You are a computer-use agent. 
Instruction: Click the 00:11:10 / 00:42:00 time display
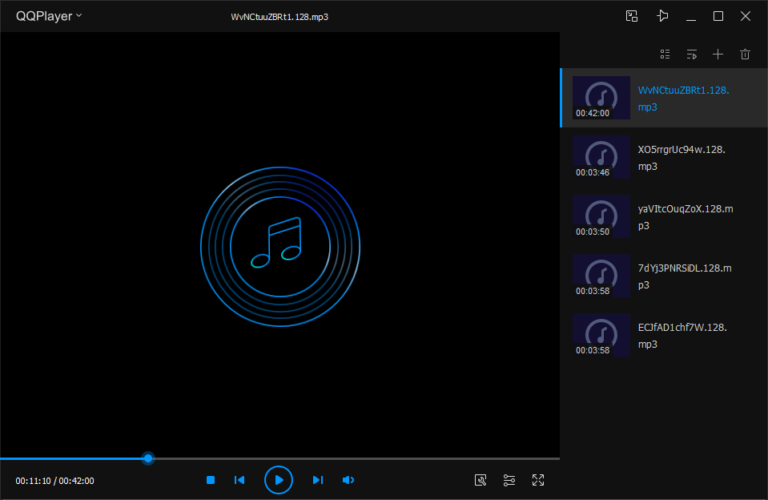55,481
